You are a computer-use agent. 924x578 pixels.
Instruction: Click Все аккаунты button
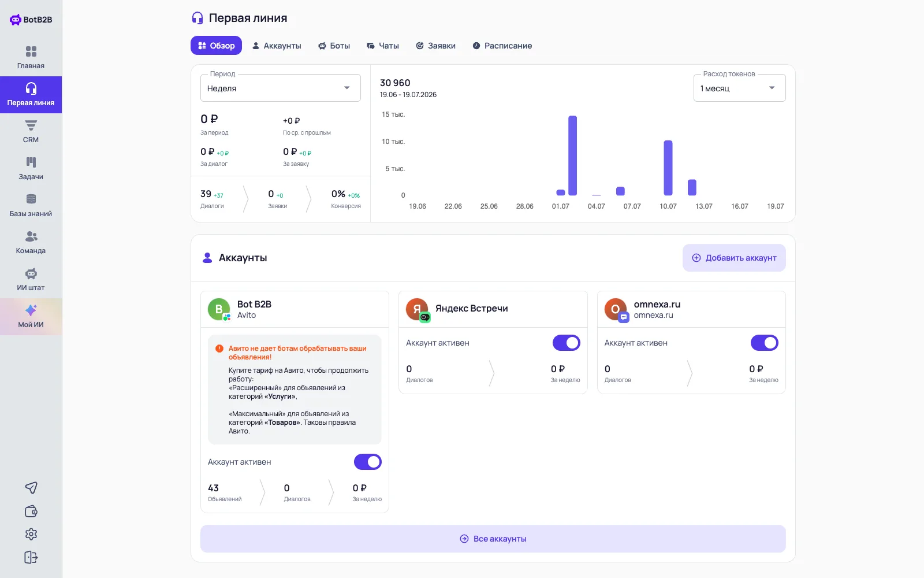point(493,539)
